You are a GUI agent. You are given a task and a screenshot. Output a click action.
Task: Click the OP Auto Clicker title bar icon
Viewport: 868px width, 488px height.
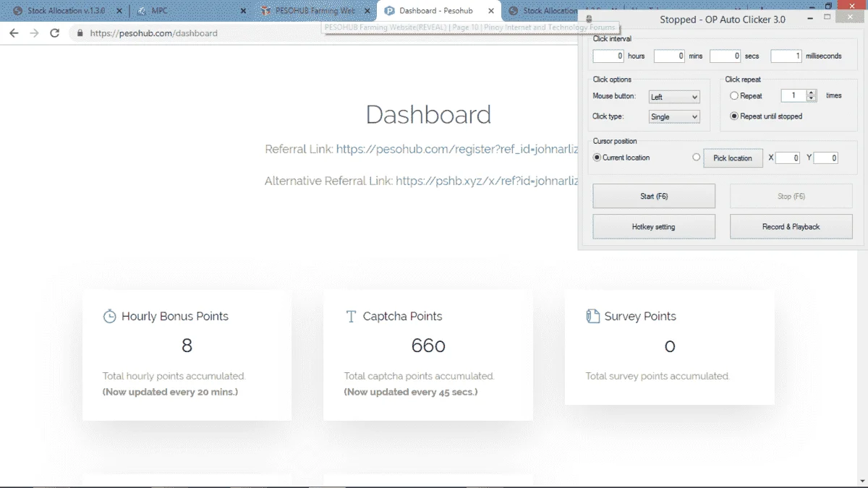pos(589,18)
